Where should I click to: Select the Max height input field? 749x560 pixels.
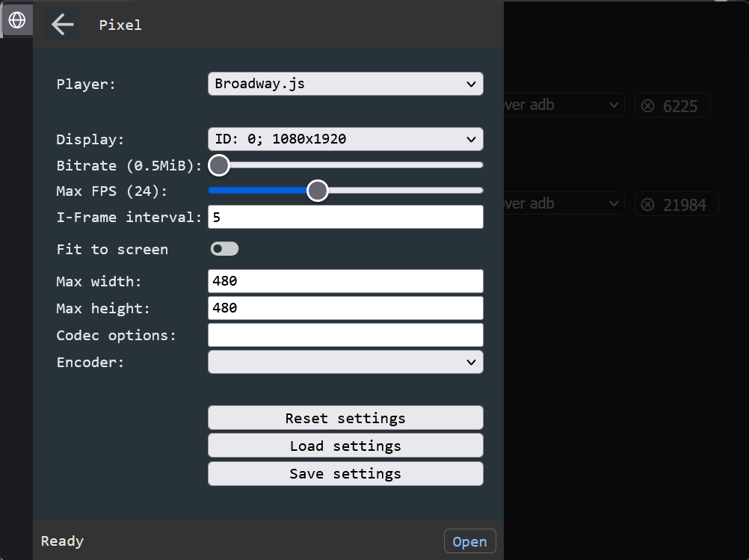[345, 308]
